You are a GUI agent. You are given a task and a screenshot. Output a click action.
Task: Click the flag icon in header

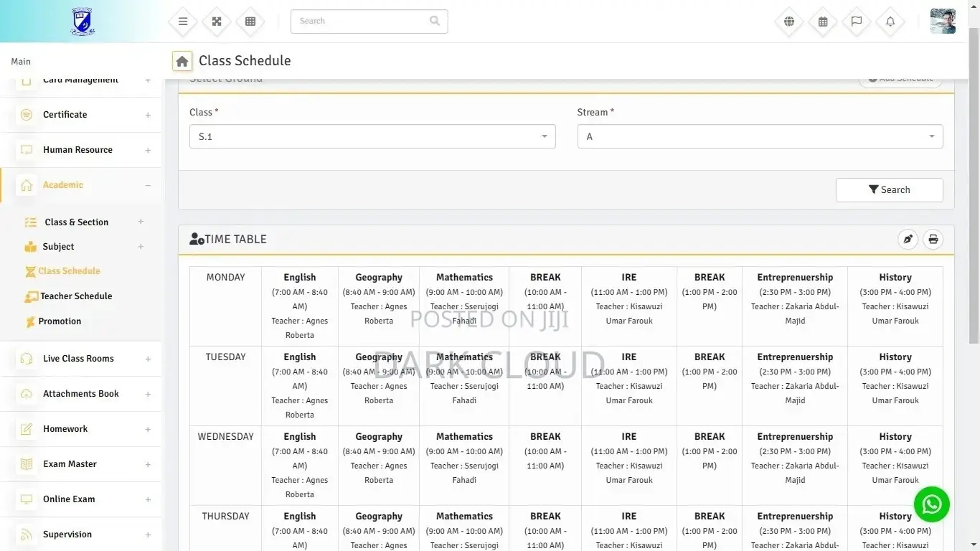857,22
